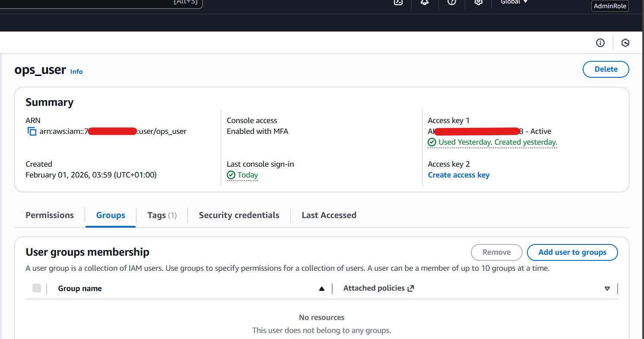Open the info panel icon

point(600,43)
